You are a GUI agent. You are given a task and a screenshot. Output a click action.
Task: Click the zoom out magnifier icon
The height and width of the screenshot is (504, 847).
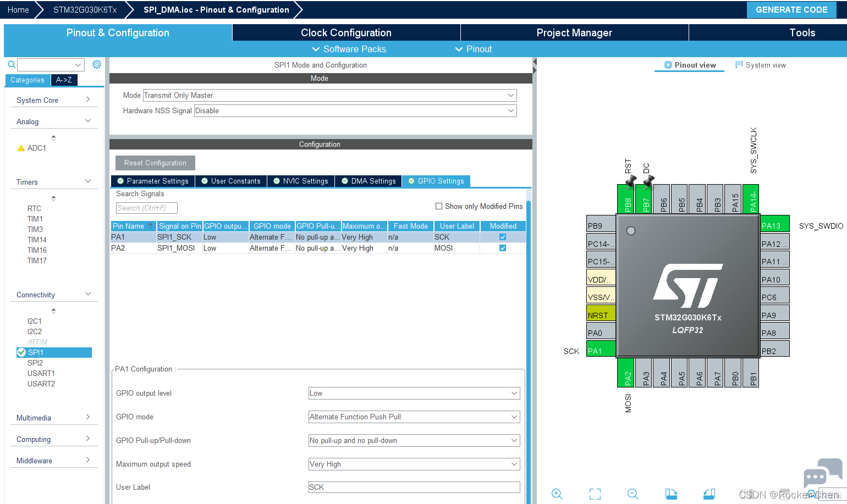pyautogui.click(x=633, y=494)
